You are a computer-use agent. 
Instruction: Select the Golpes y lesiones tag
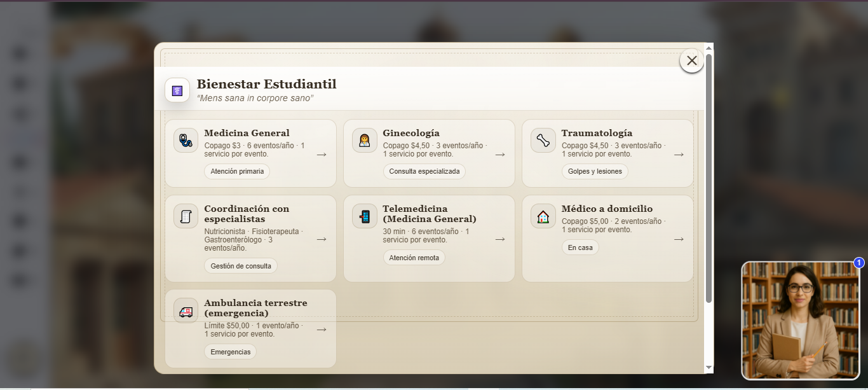click(595, 172)
